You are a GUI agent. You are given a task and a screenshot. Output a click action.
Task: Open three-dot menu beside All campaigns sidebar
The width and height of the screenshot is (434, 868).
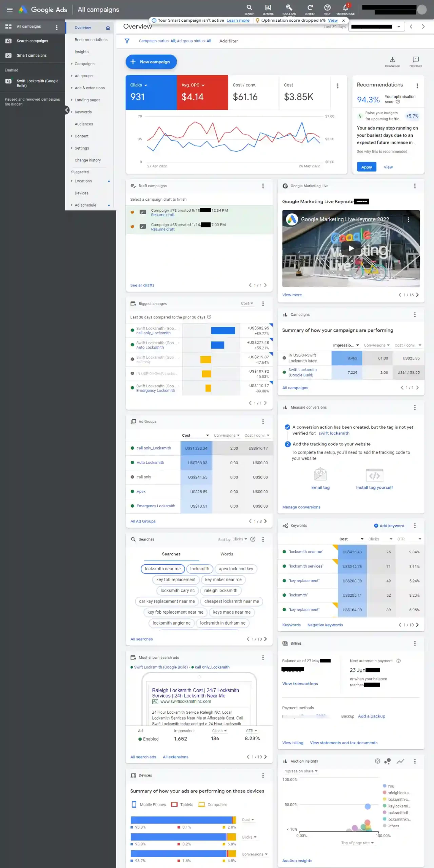[x=57, y=28]
